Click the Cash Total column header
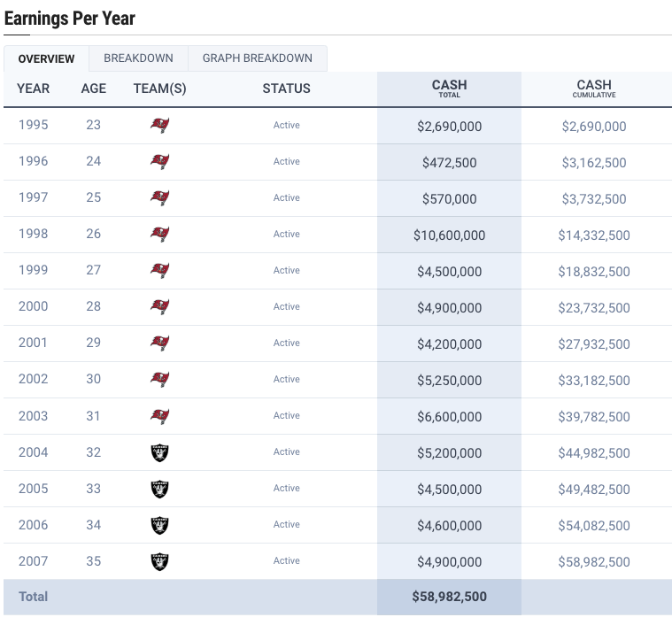The height and width of the screenshot is (625, 672). (449, 89)
